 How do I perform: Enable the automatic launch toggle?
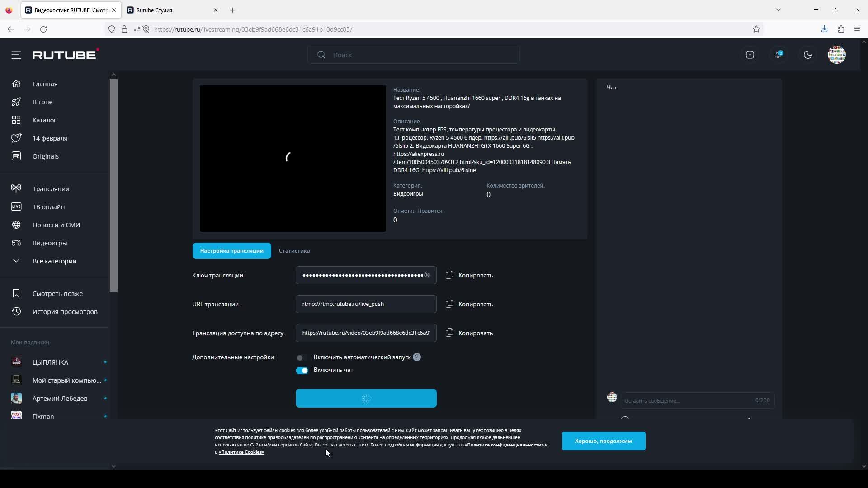[x=302, y=358]
